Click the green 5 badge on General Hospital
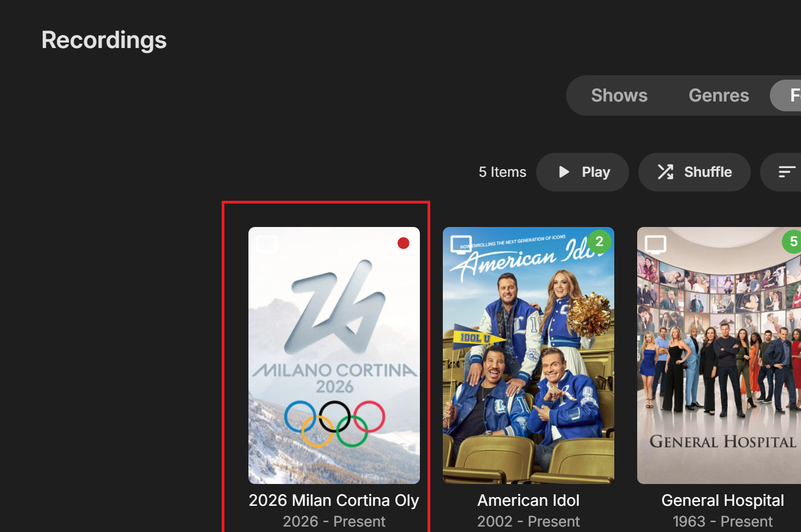 pos(793,241)
